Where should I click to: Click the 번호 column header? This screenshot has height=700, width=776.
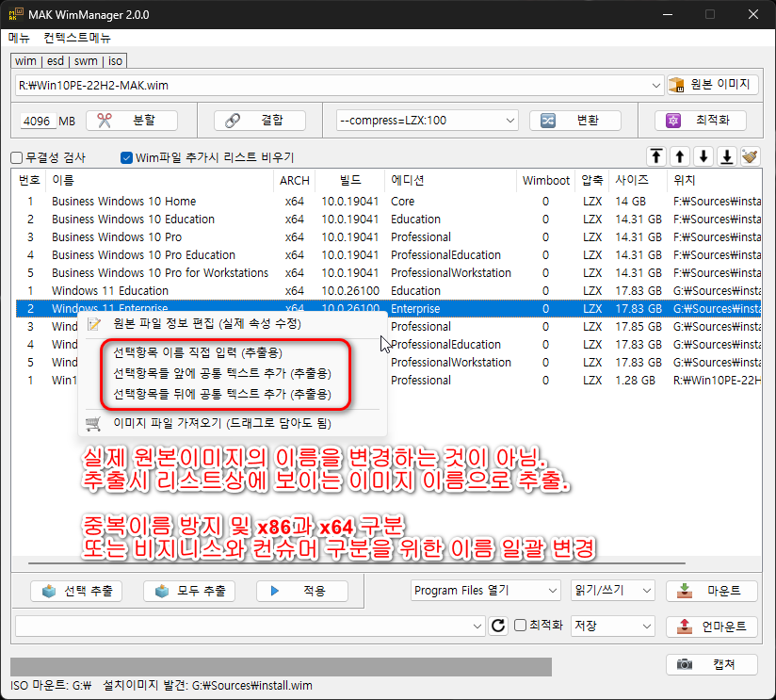tap(29, 181)
